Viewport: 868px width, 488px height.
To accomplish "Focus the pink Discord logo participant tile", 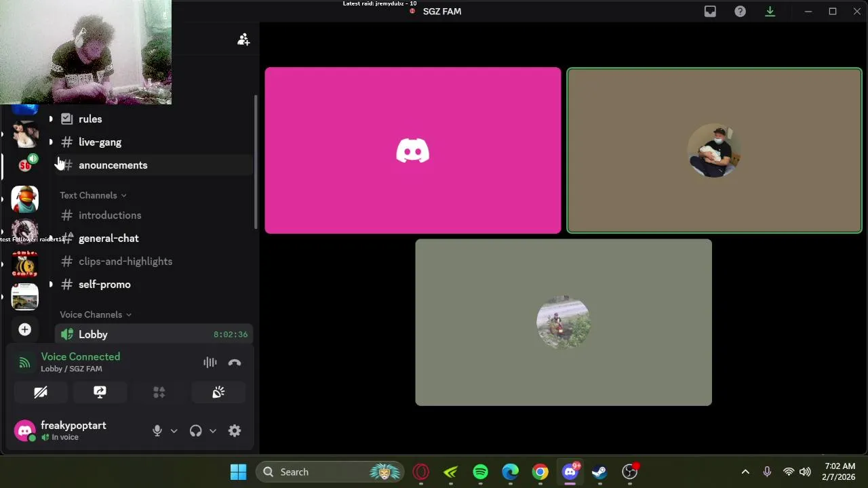I will pyautogui.click(x=413, y=150).
